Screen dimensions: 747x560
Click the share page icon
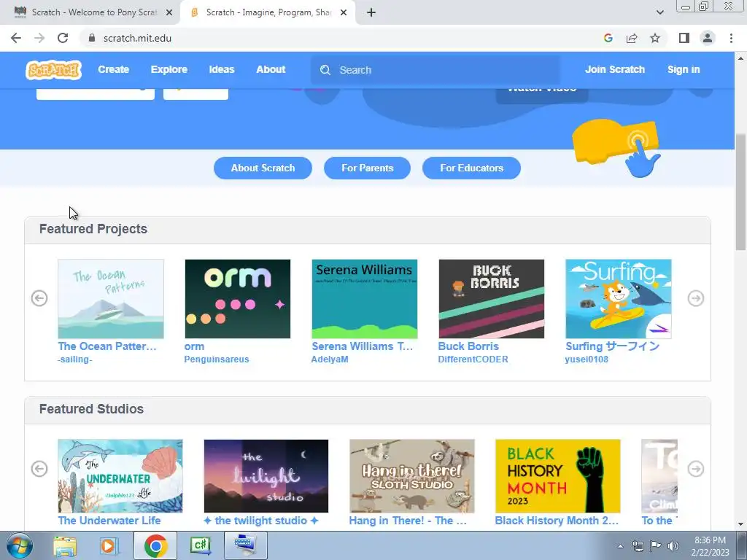click(x=632, y=38)
